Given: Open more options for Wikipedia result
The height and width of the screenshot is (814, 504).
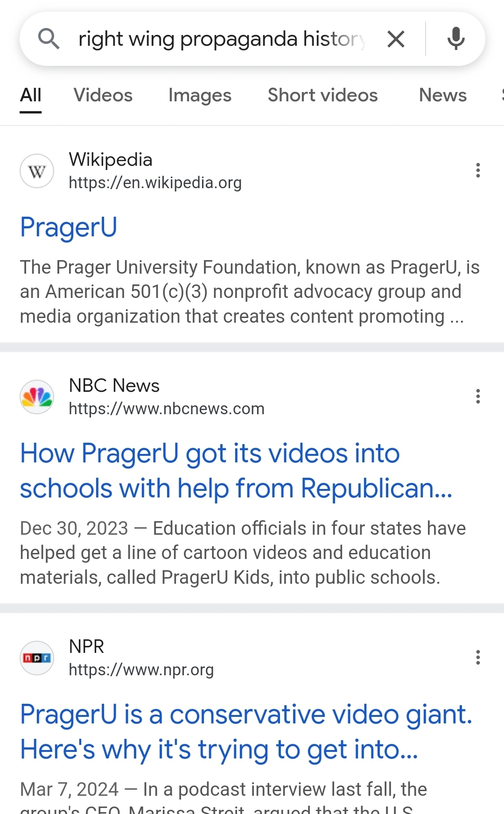Looking at the screenshot, I should 478,170.
